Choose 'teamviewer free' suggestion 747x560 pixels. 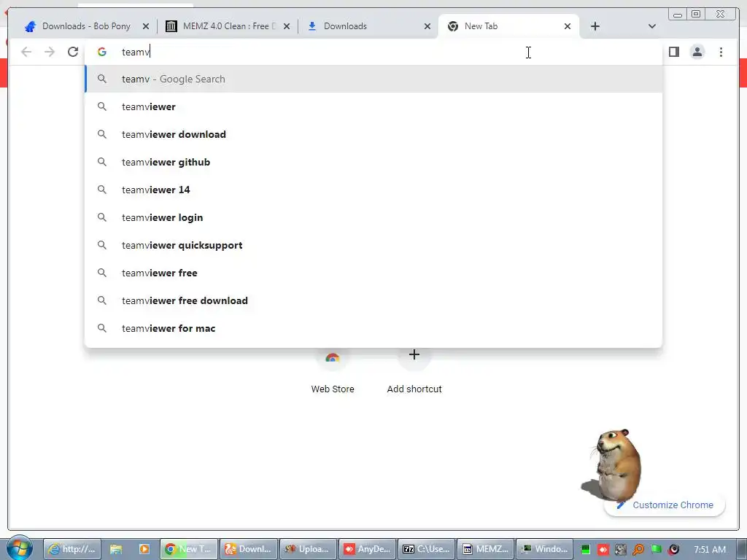tap(373, 273)
